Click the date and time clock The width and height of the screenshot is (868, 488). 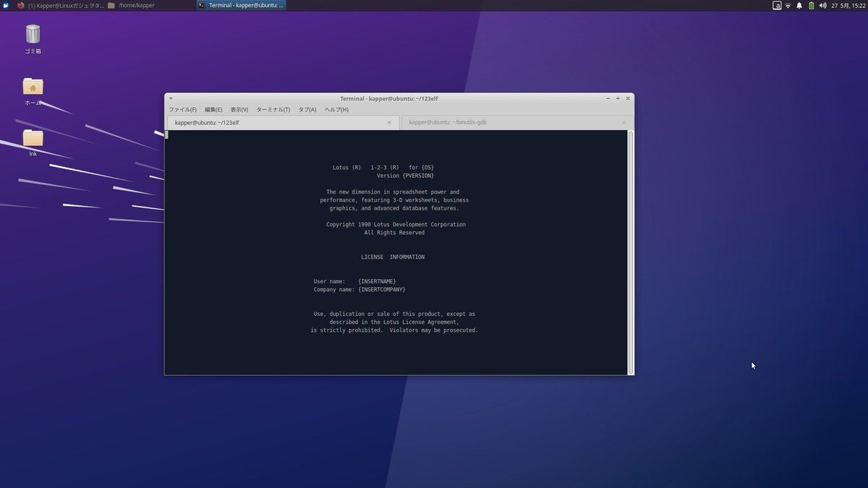point(848,5)
